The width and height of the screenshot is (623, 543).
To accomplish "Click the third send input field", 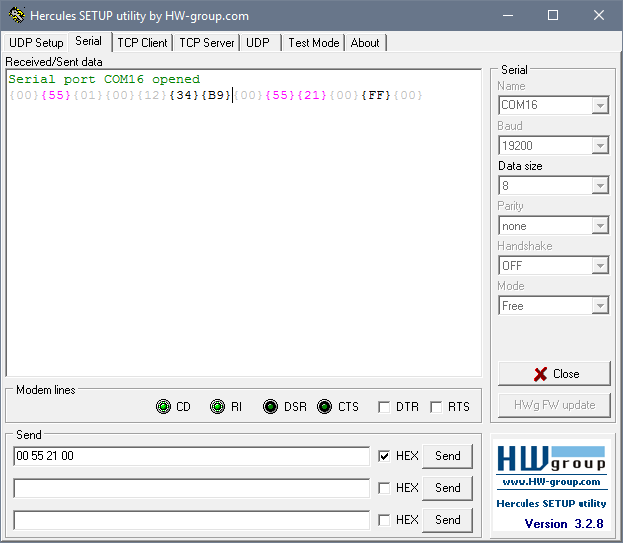I will pyautogui.click(x=192, y=520).
